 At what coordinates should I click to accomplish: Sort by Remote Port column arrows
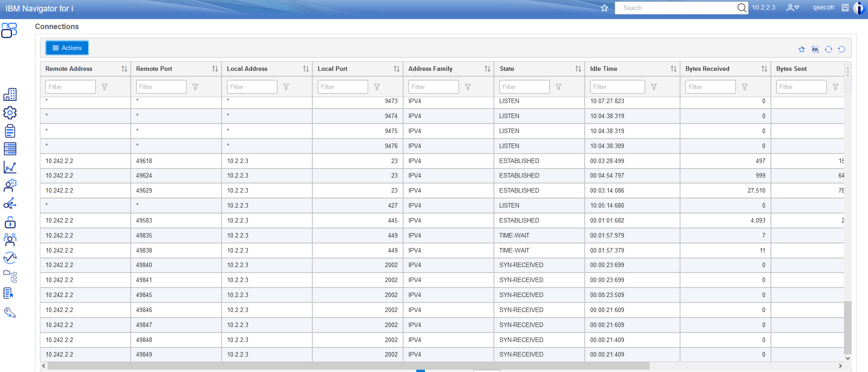(215, 69)
